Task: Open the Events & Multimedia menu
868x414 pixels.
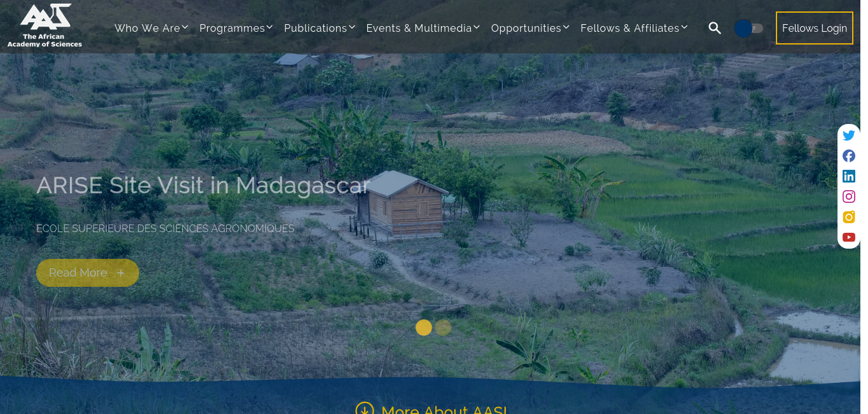Action: click(423, 28)
